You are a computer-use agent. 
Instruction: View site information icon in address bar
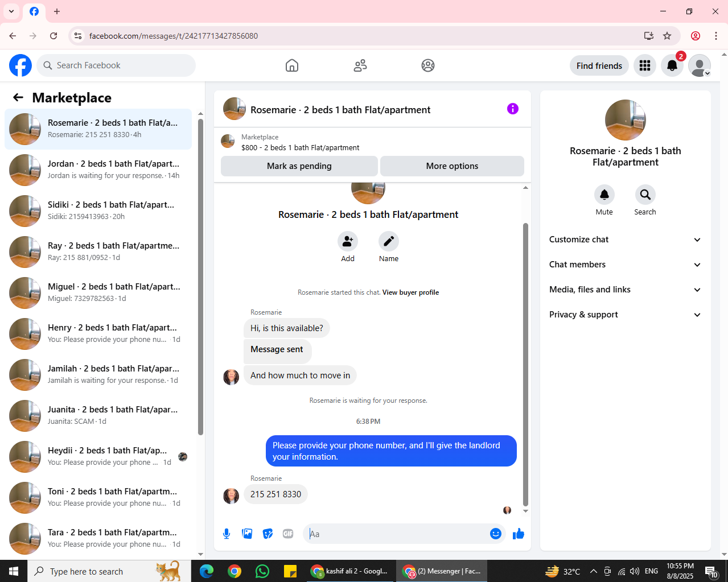pyautogui.click(x=78, y=36)
